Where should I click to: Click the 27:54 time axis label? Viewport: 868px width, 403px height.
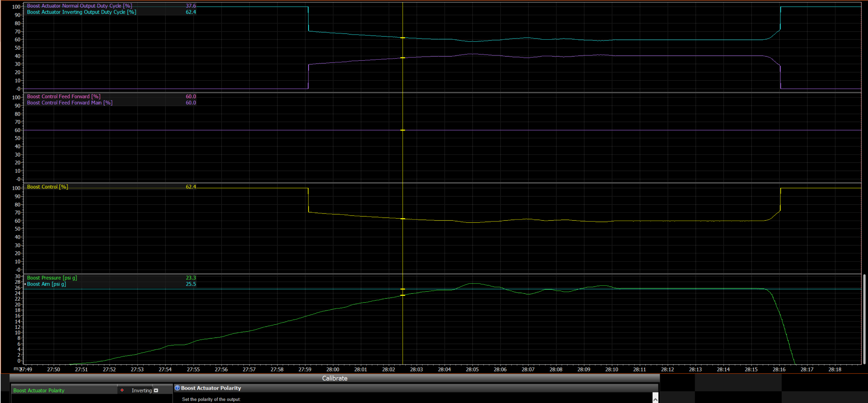coord(165,369)
